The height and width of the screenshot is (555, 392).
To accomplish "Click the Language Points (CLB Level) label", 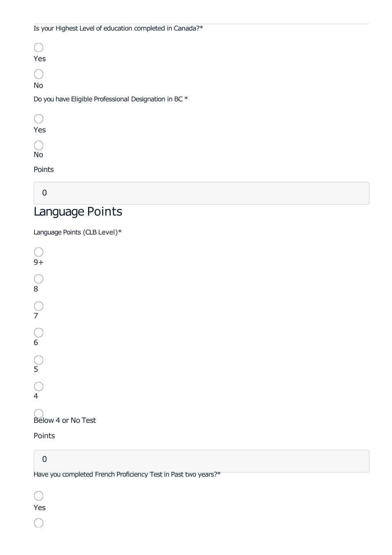I will pos(78,232).
